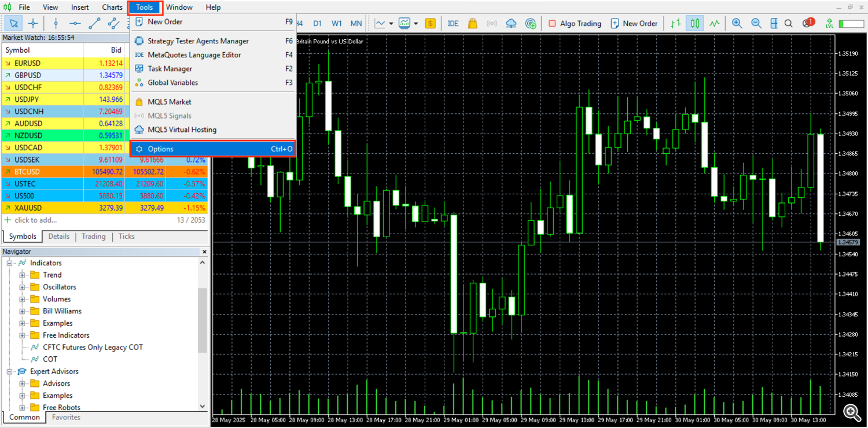Viewport: 868px width, 428px height.
Task: Open MetaQuotes Language Editor entry
Action: pos(214,55)
